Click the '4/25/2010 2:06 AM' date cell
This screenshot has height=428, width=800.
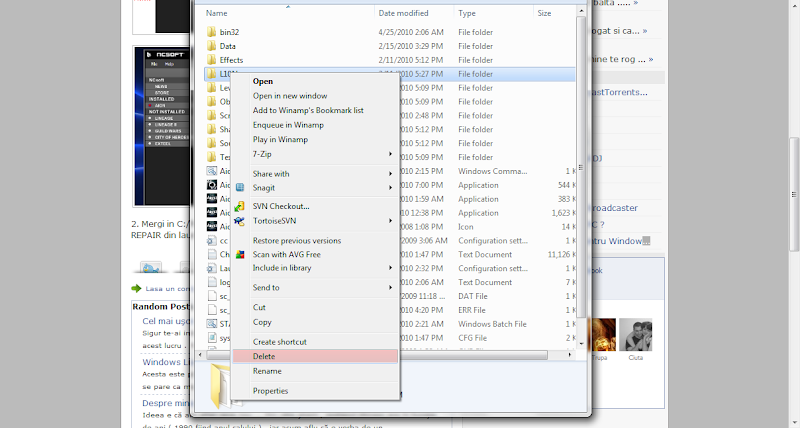tap(411, 32)
